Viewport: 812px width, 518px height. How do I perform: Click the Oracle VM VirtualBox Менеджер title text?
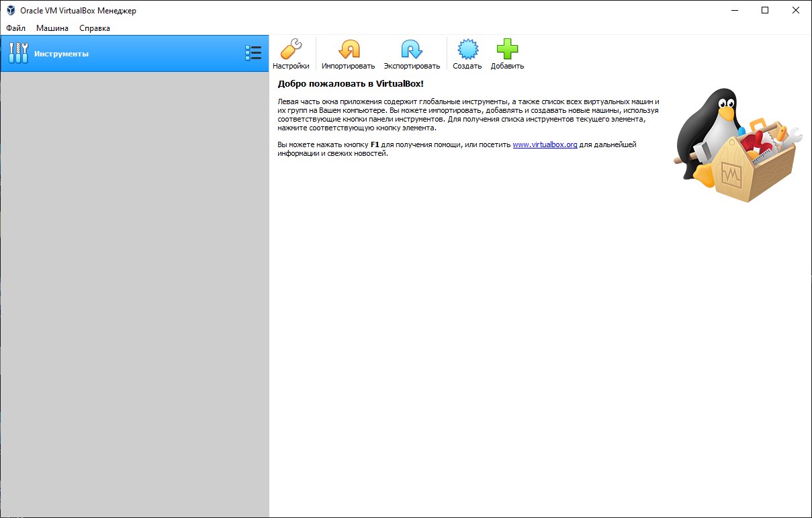pyautogui.click(x=78, y=11)
